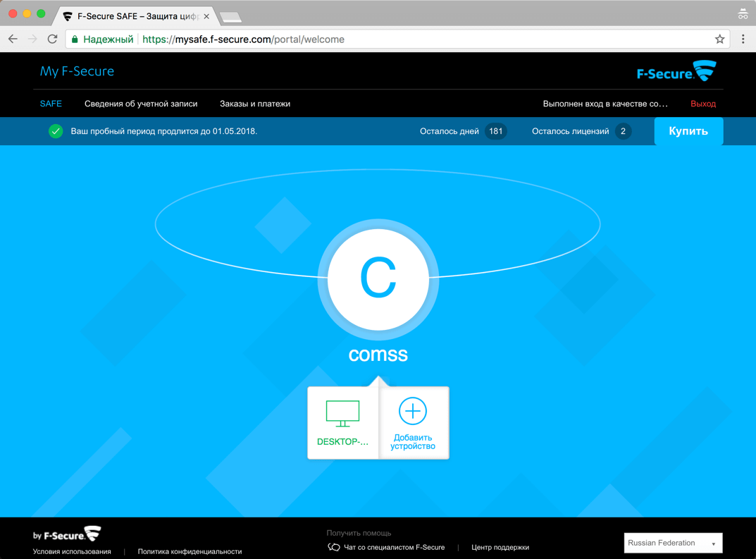Click the licenses remaining badge showing 2
This screenshot has height=559, width=756.
(623, 131)
